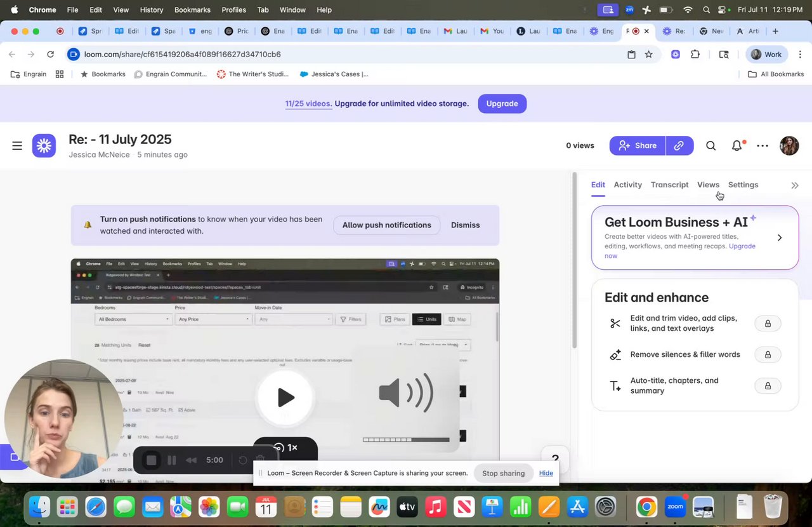The image size is (812, 527).
Task: Click the purple Upgrade button
Action: tap(502, 103)
